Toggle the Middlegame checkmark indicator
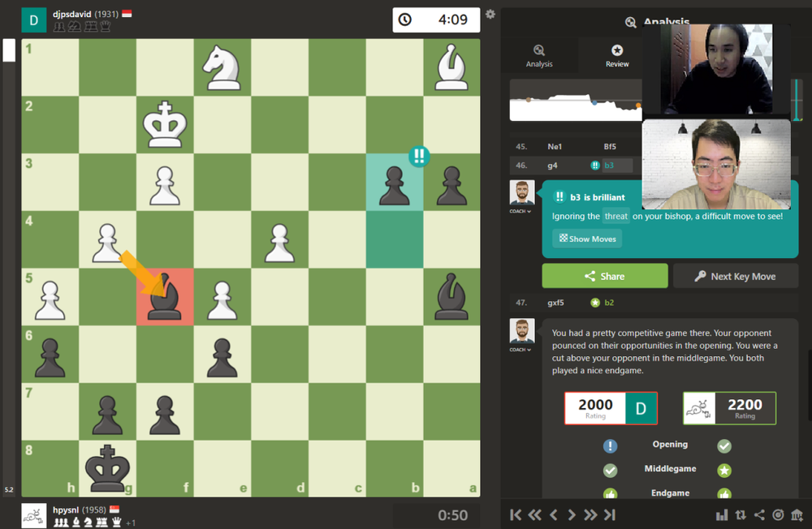 click(x=610, y=470)
